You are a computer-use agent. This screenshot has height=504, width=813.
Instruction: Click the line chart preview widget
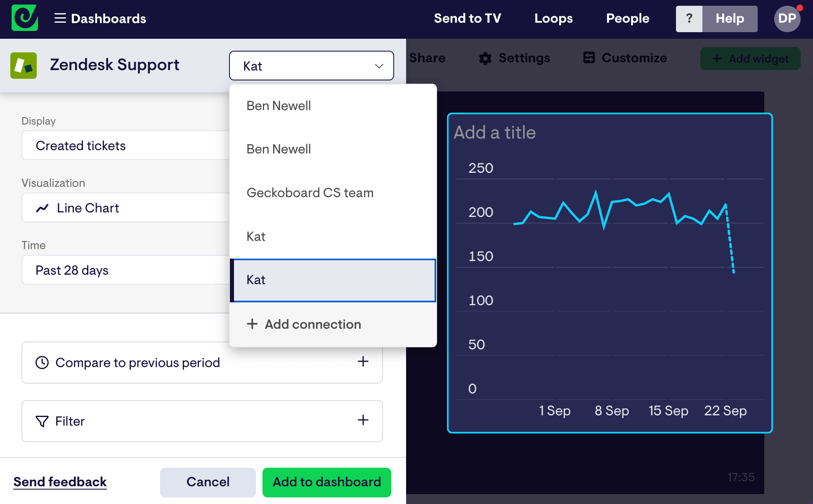[610, 273]
